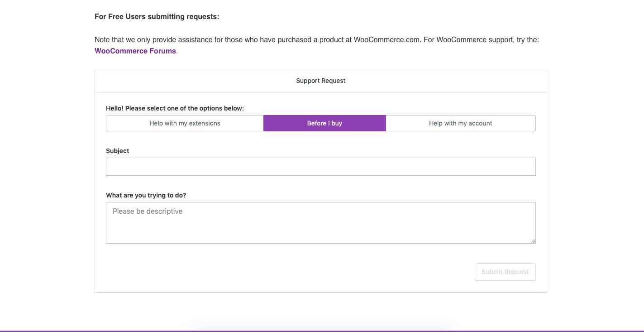This screenshot has width=644, height=332.
Task: Click the 'WooCommerce.com' text in the note
Action: (x=387, y=40)
